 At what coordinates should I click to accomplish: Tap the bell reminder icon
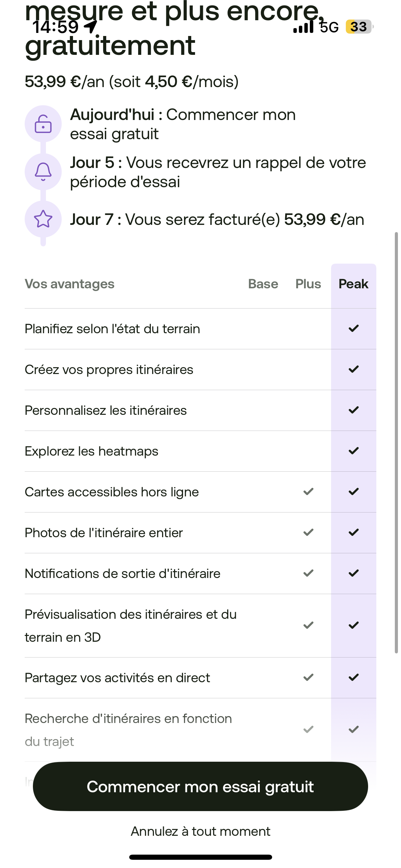click(x=43, y=171)
